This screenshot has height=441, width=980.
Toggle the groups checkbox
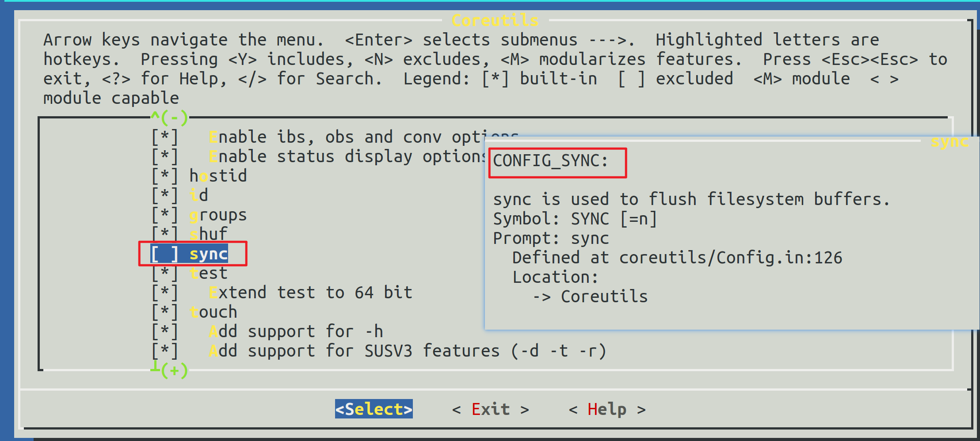164,215
